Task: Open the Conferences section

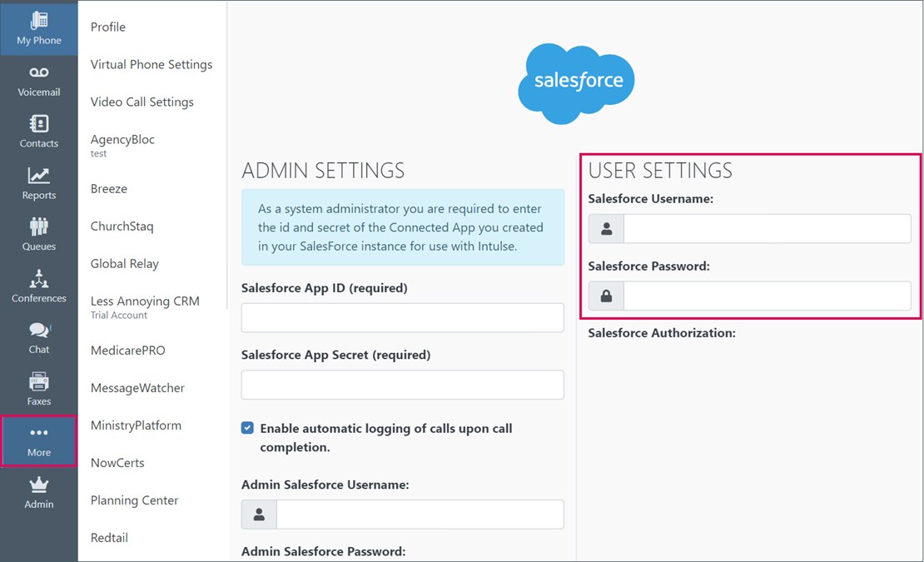Action: coord(39,287)
